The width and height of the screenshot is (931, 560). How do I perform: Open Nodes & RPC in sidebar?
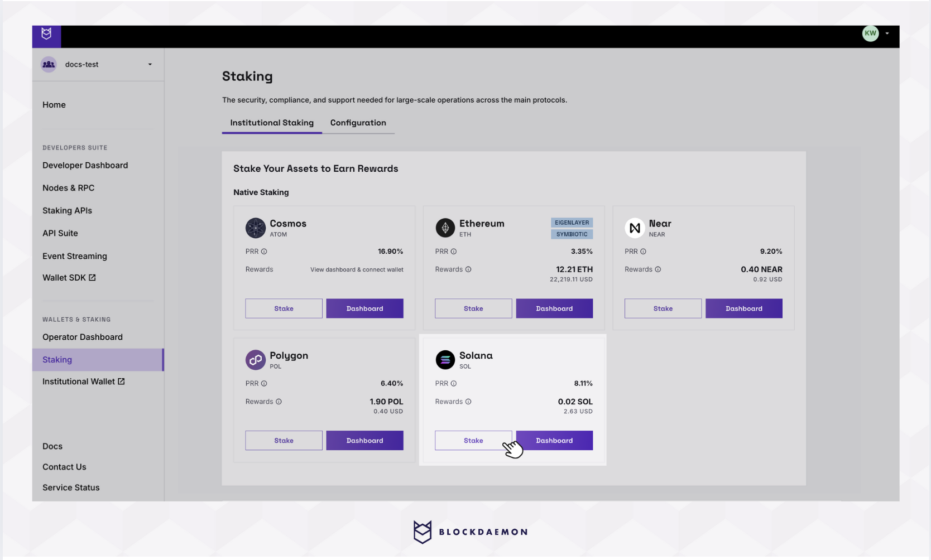point(68,188)
